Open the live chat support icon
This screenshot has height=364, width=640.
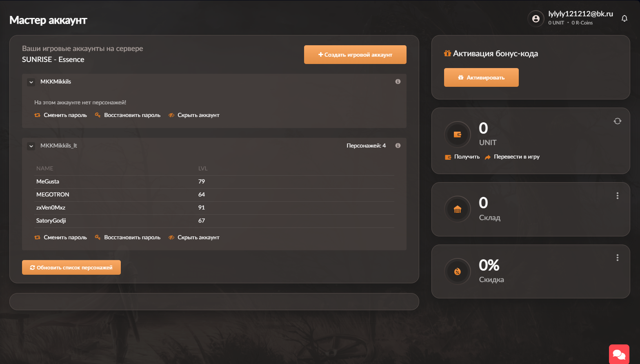tap(619, 354)
